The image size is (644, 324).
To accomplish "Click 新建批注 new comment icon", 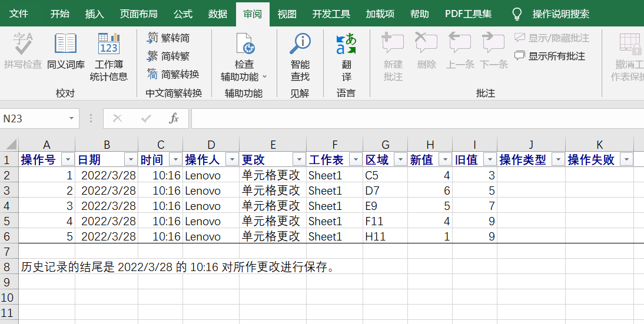I will coord(393,44).
